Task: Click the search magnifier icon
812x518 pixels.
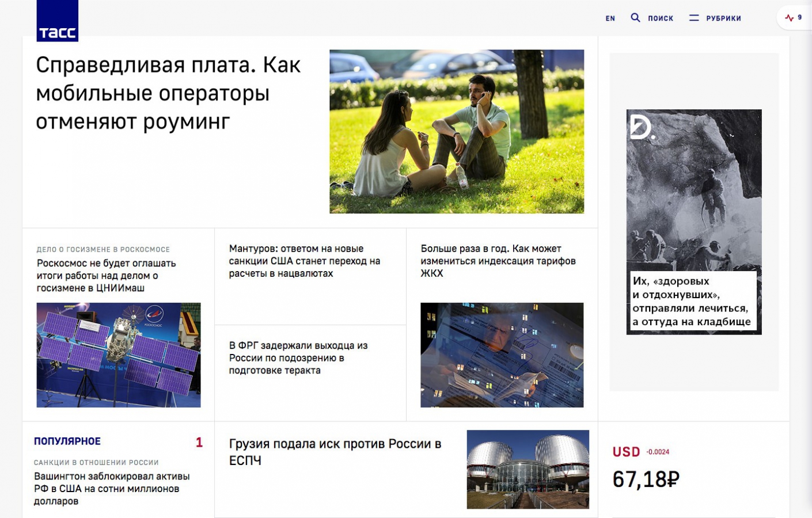Action: tap(635, 18)
